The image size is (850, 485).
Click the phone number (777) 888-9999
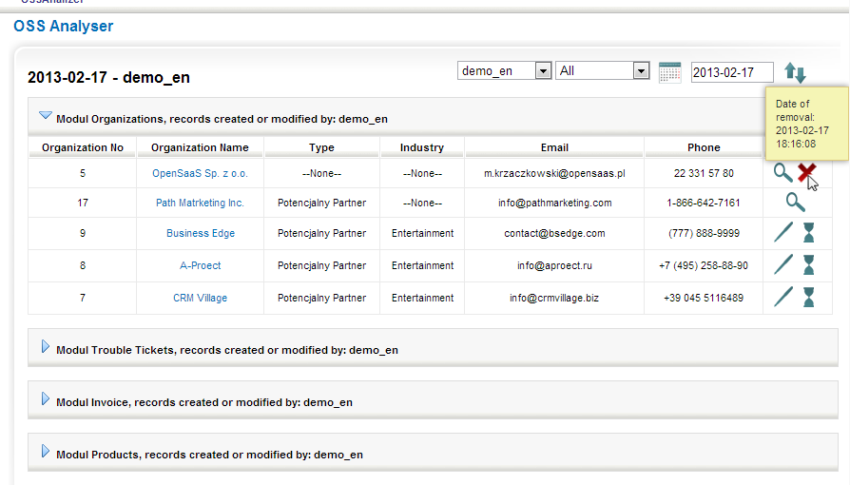704,233
